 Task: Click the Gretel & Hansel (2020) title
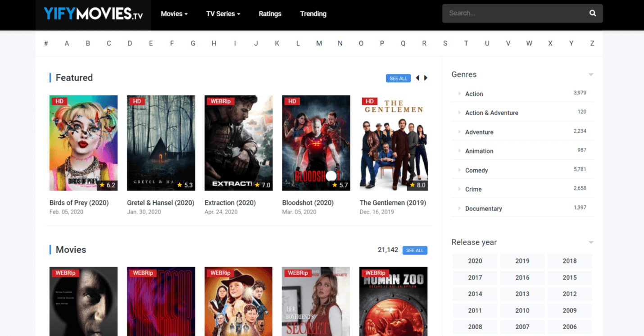(x=161, y=203)
